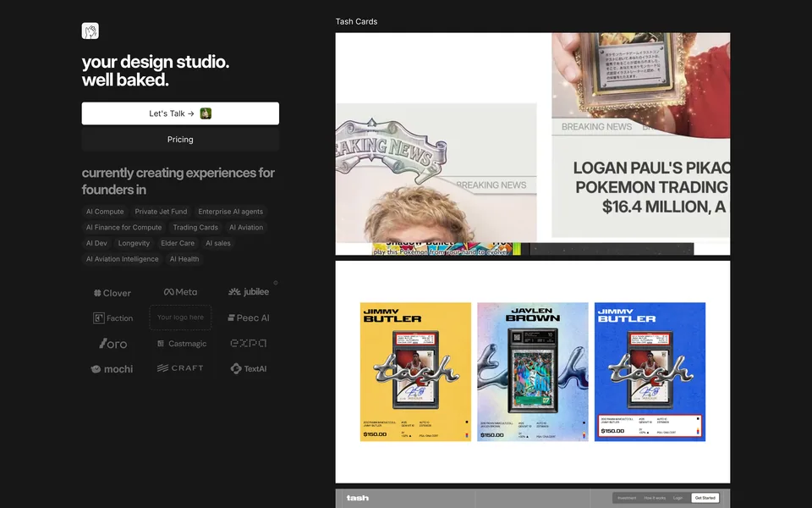This screenshot has width=812, height=508.
Task: Select the AI Finance for Compute tag
Action: [123, 227]
